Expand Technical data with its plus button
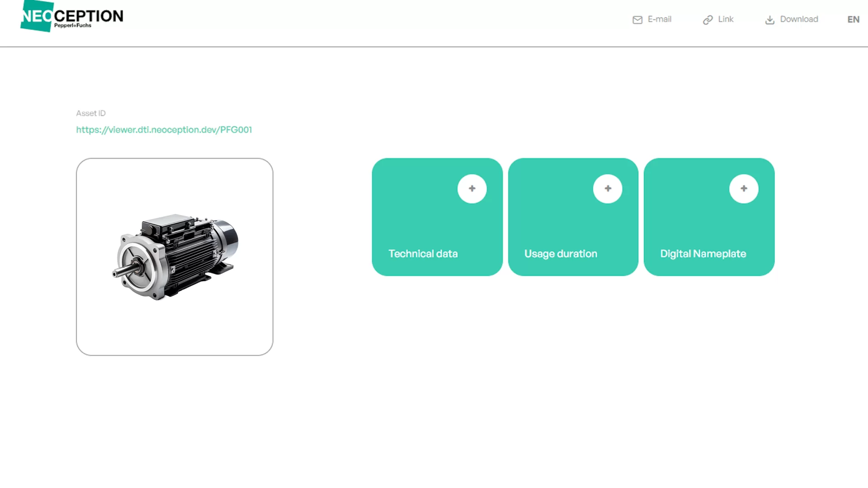The height and width of the screenshot is (488, 868). (472, 188)
